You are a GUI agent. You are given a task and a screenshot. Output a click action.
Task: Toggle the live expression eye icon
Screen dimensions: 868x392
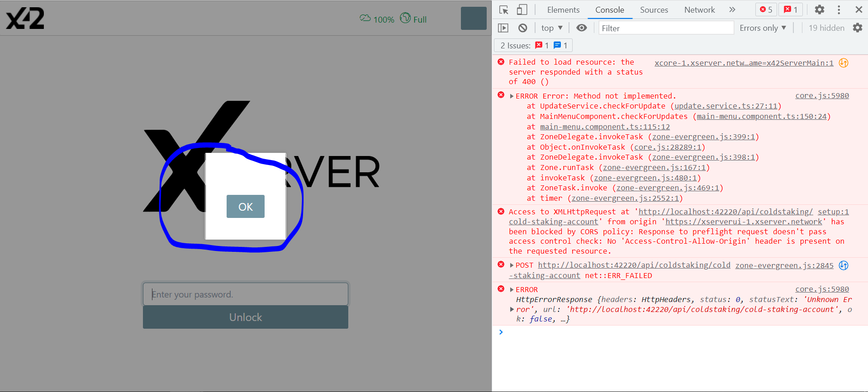click(582, 28)
